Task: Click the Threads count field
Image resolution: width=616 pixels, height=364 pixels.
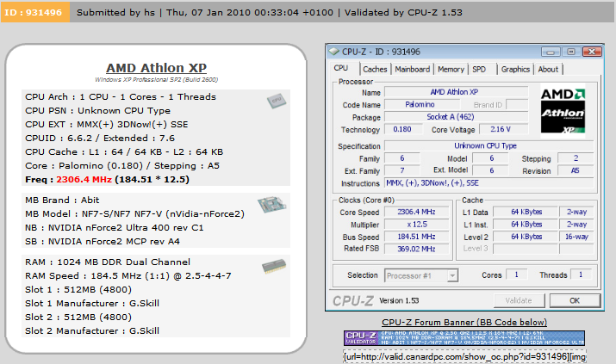Action: (581, 275)
